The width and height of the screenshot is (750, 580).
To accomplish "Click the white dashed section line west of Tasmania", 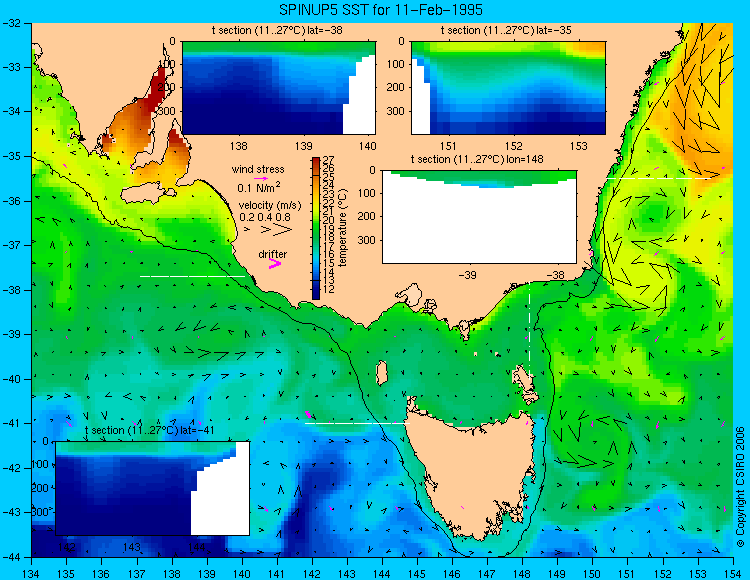I will [357, 423].
